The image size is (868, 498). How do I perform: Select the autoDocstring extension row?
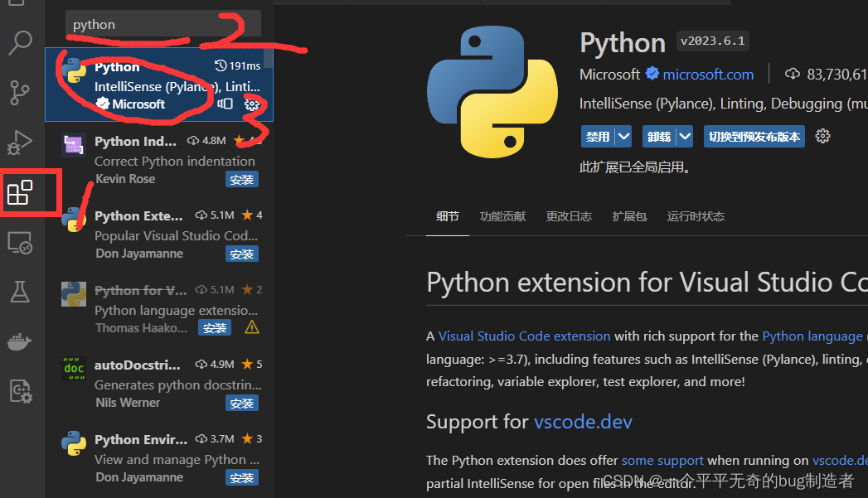click(x=159, y=384)
